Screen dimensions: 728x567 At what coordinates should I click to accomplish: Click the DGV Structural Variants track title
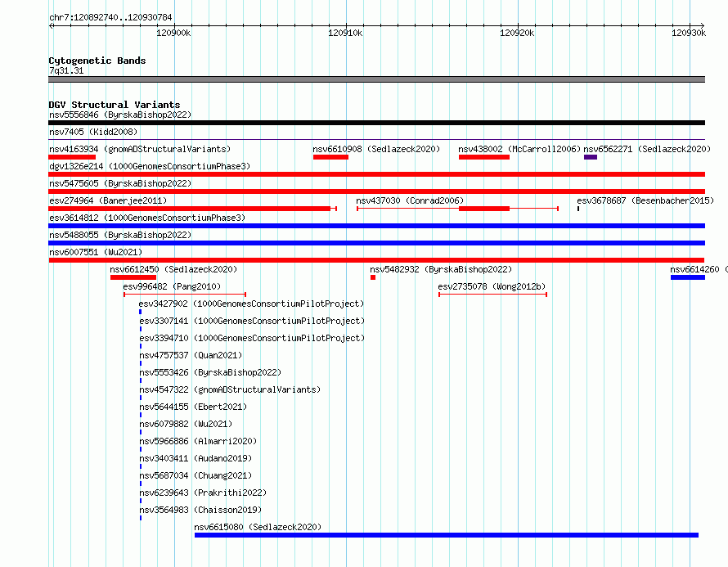pyautogui.click(x=115, y=105)
